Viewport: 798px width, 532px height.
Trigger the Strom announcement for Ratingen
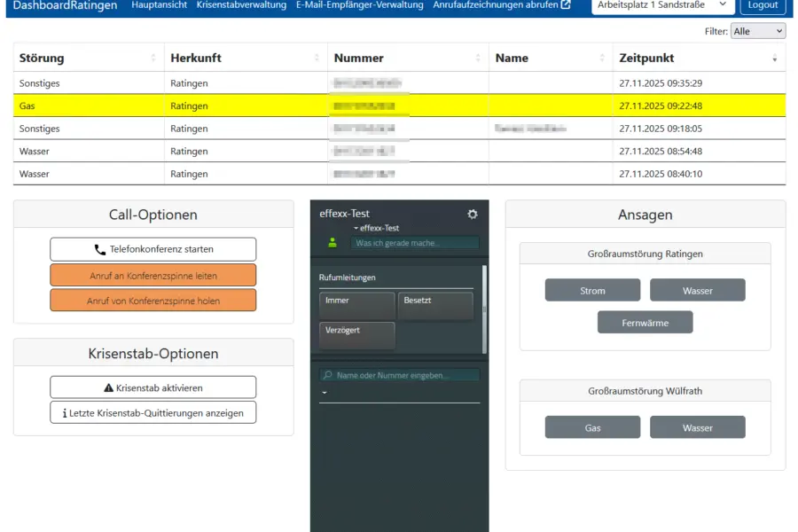coord(591,290)
